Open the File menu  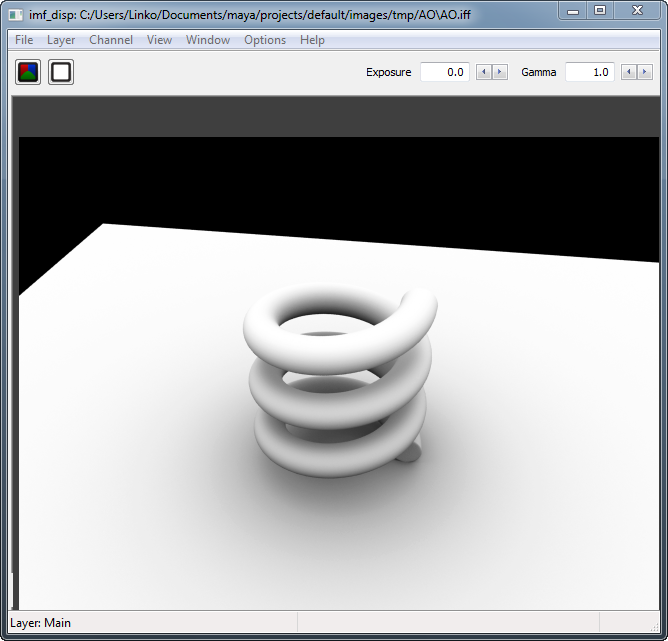24,40
